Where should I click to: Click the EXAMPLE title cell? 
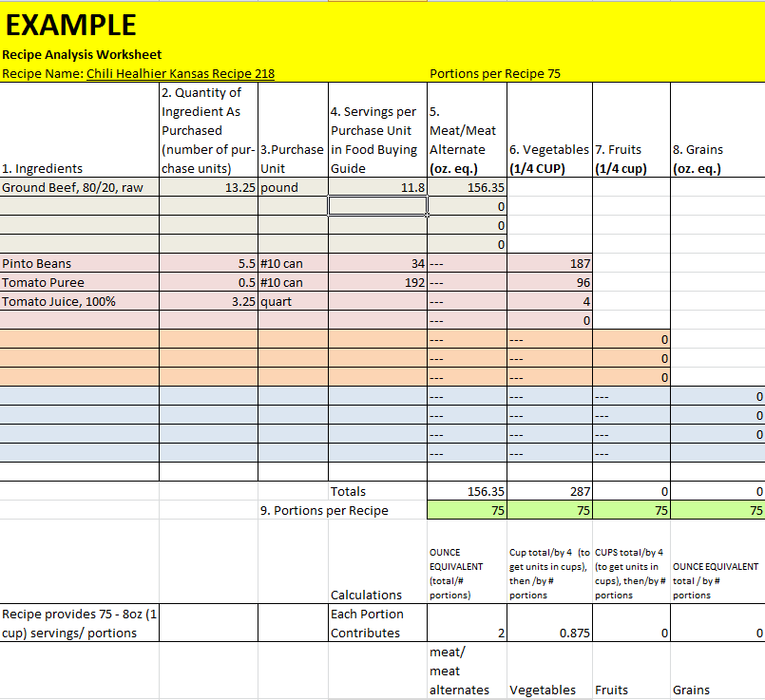point(71,25)
